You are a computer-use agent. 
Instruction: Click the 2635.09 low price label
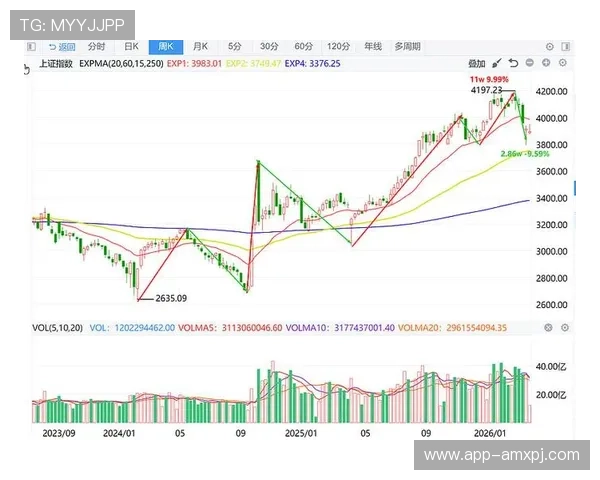pyautogui.click(x=171, y=298)
